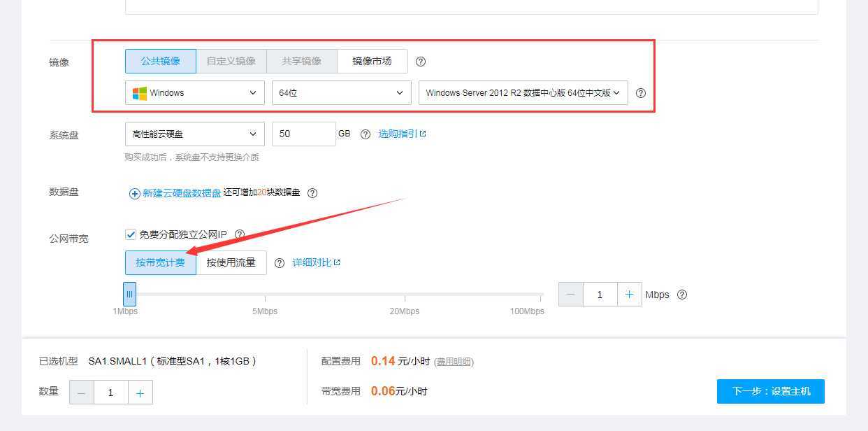The width and height of the screenshot is (868, 431).
Task: Select 按带宽计费 billing option
Action: 161,262
